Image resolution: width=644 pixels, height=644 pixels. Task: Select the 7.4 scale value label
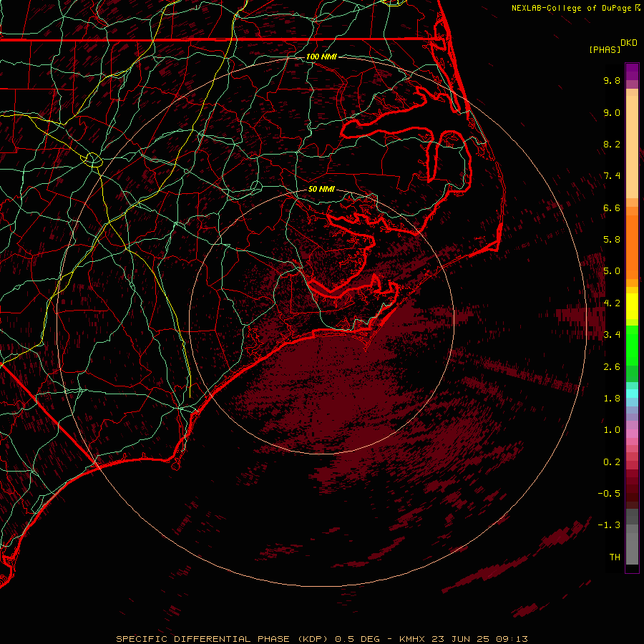pos(612,176)
